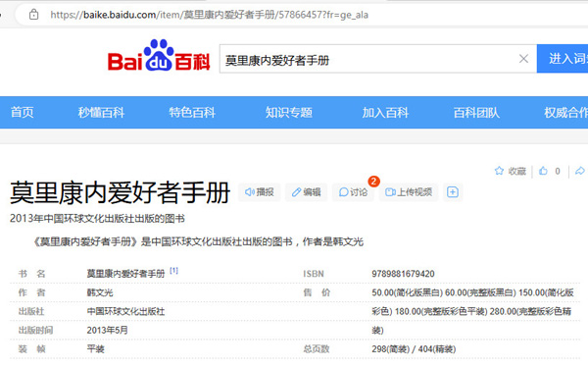588x368 pixels.
Task: Click the 编辑 edit entry button
Action: pyautogui.click(x=306, y=192)
